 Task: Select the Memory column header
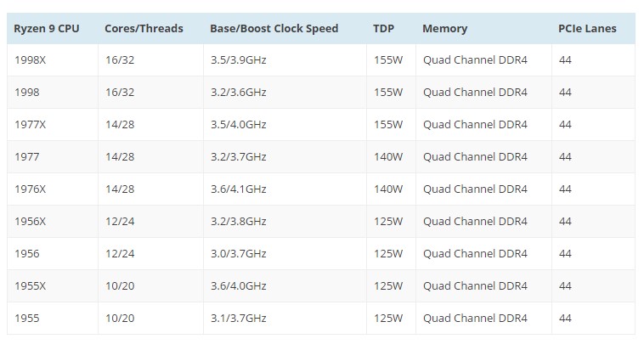445,29
